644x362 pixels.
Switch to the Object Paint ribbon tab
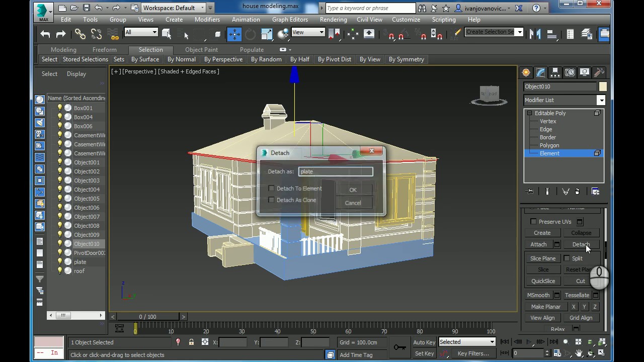point(201,50)
